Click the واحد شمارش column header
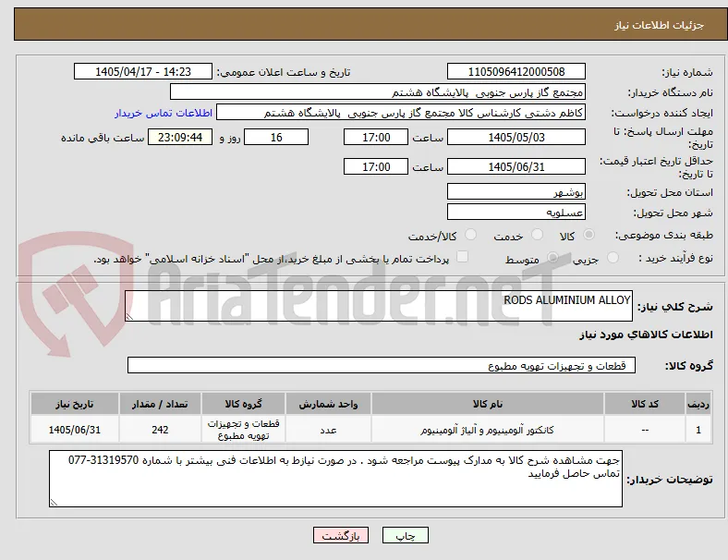 [x=328, y=404]
